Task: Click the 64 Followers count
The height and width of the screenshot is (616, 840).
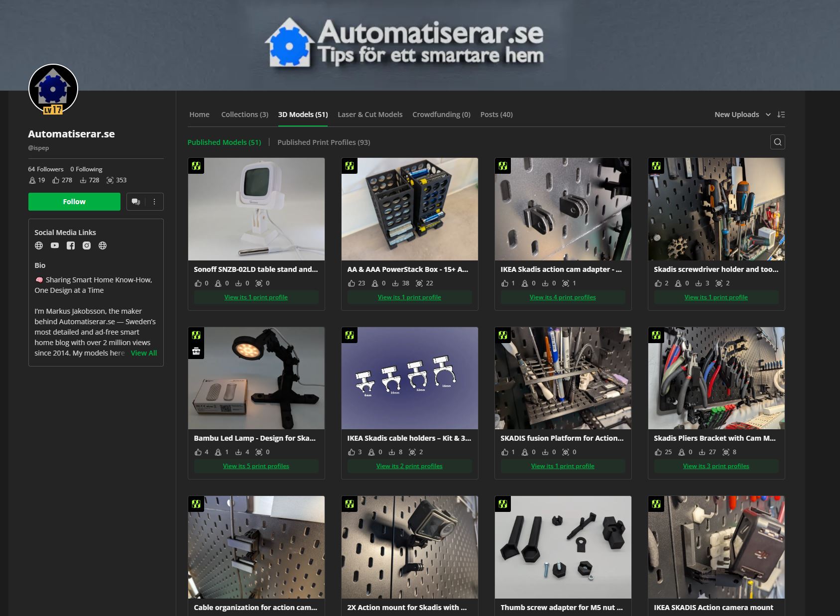Action: pyautogui.click(x=46, y=169)
